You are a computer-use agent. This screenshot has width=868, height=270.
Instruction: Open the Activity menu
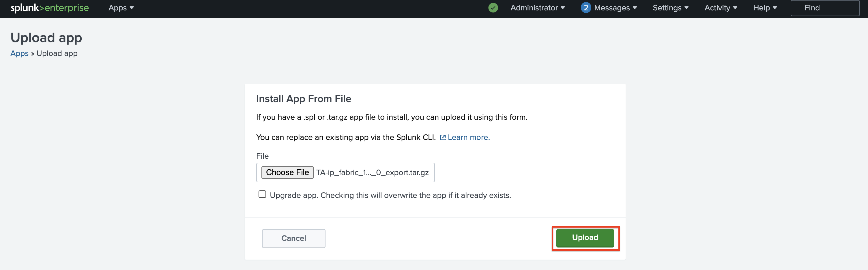click(x=721, y=8)
